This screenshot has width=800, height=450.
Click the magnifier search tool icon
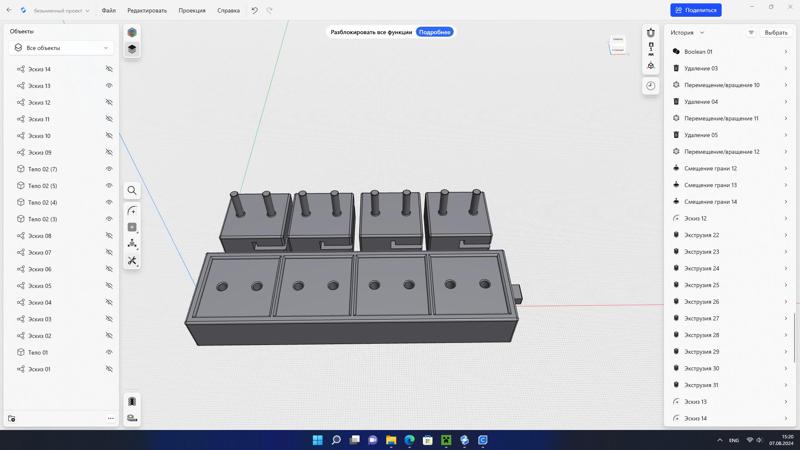point(132,190)
